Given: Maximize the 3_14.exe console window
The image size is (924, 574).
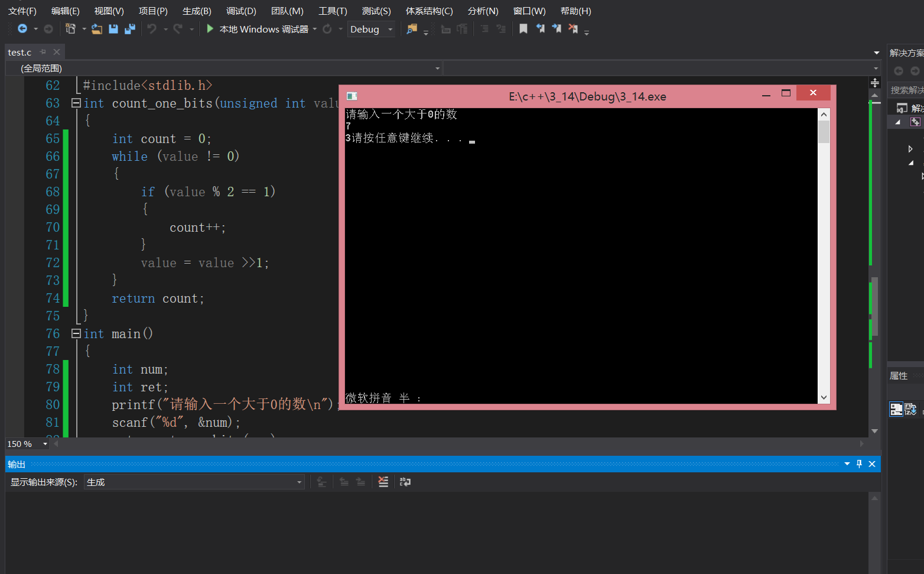Looking at the screenshot, I should (x=786, y=93).
